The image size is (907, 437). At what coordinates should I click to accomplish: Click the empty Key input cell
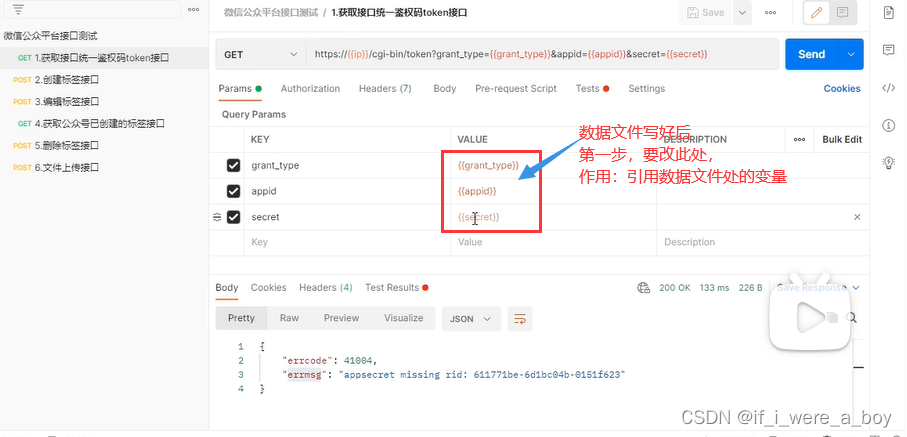pyautogui.click(x=347, y=243)
